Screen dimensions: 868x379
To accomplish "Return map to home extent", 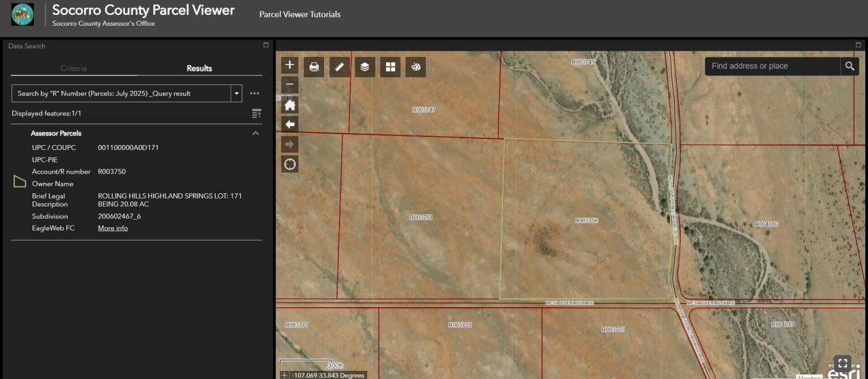I will click(x=290, y=105).
